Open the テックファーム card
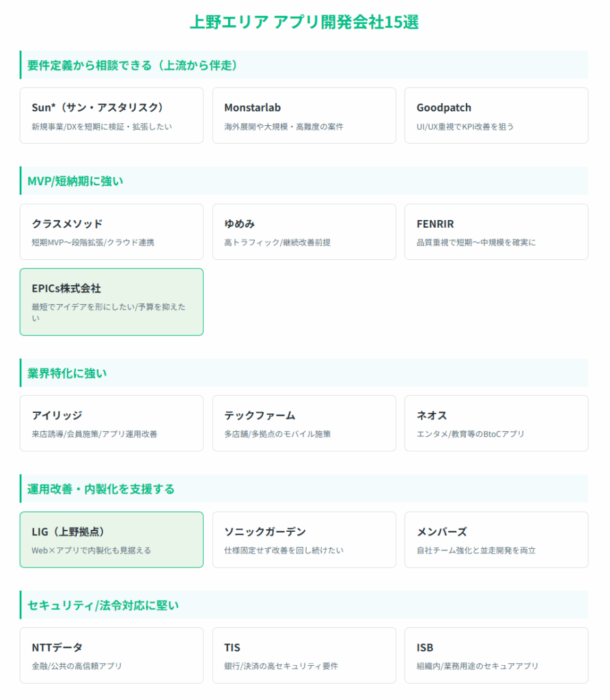 tap(304, 423)
